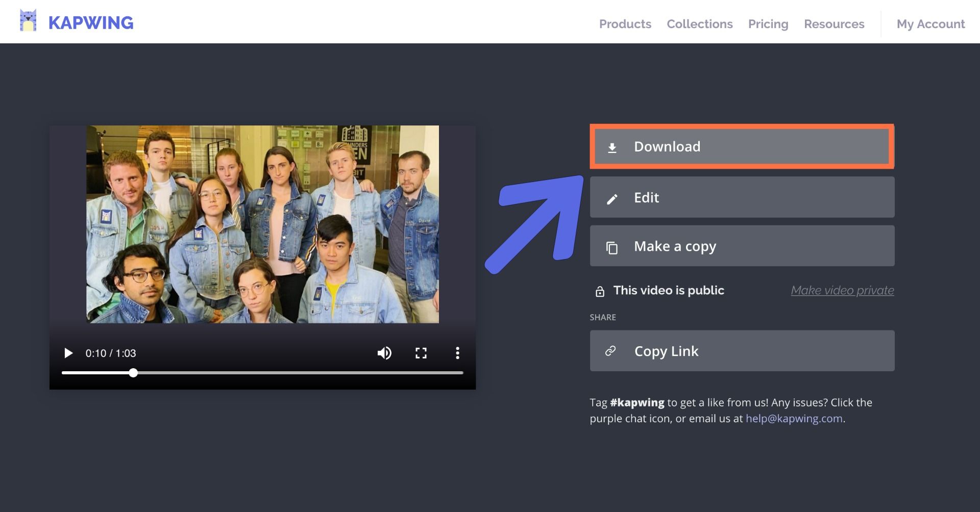Open the Products menu
Viewport: 980px width, 512px height.
[x=625, y=24]
